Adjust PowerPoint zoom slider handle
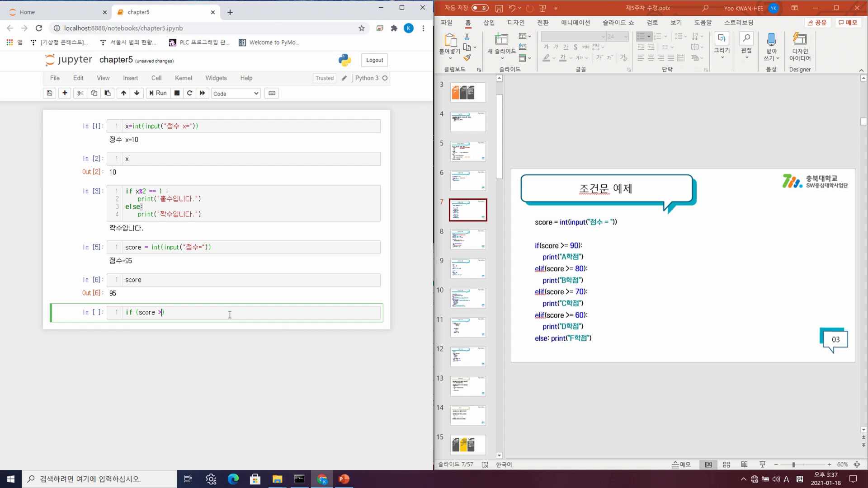The image size is (868, 488). click(793, 465)
